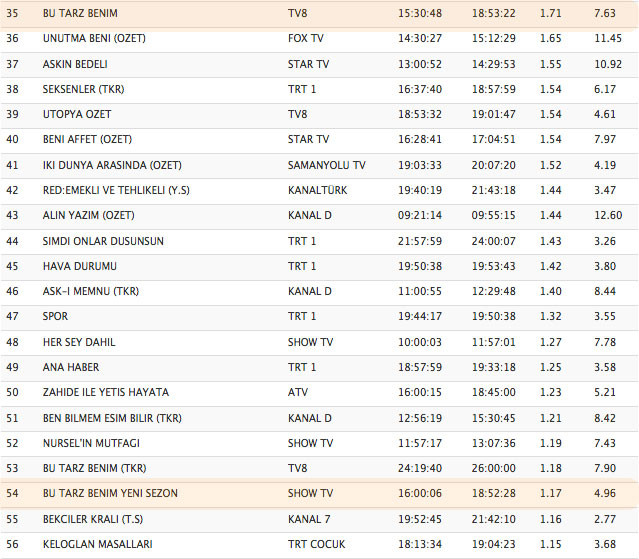The image size is (639, 559).
Task: Select BU TARZ BENIM (TKR) title
Action: click(95, 469)
